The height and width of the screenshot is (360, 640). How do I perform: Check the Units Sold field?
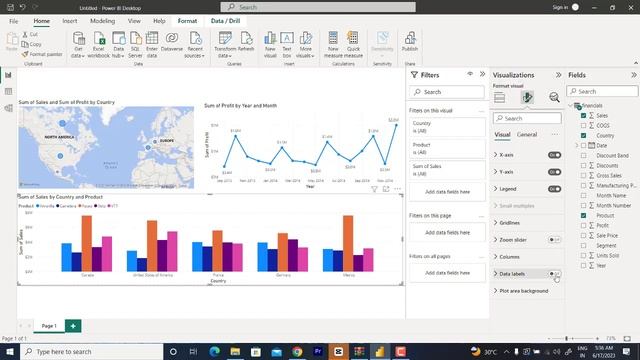pos(583,256)
